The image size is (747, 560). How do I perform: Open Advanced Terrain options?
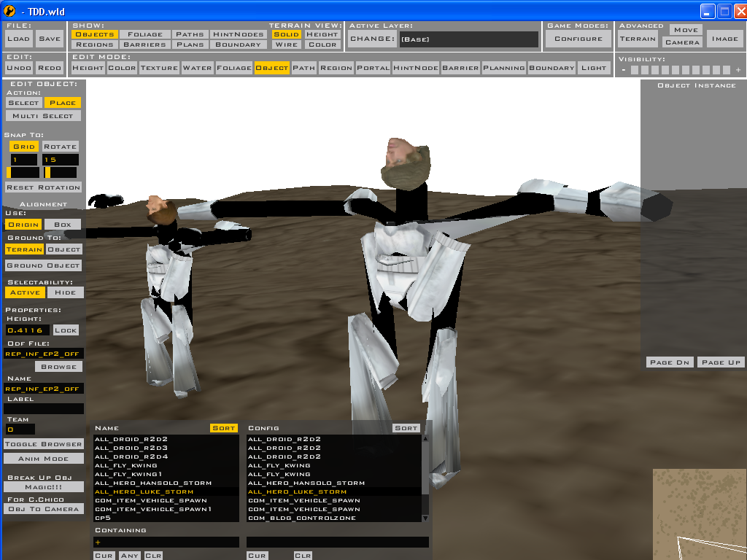pos(638,39)
